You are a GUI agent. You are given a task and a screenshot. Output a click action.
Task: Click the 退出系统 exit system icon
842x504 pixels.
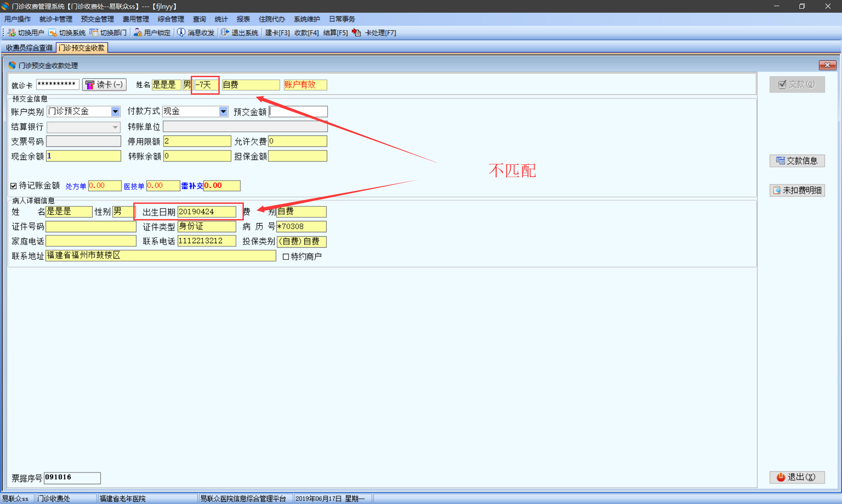(225, 33)
